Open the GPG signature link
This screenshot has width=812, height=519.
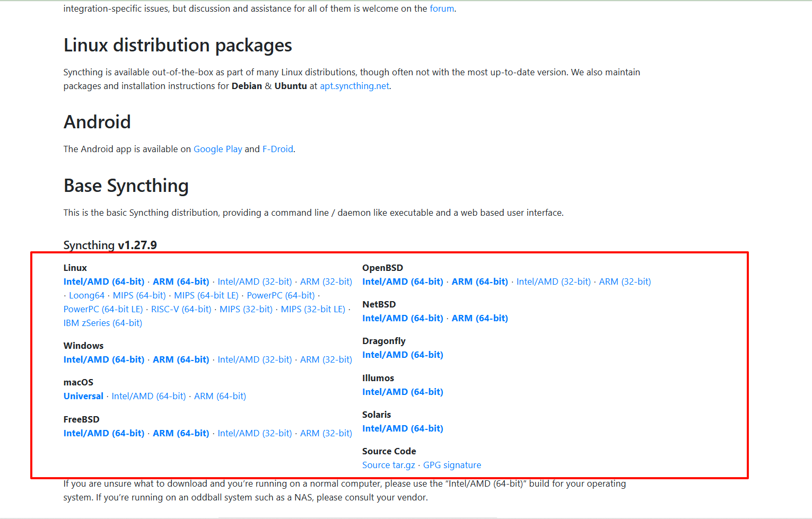coord(452,465)
